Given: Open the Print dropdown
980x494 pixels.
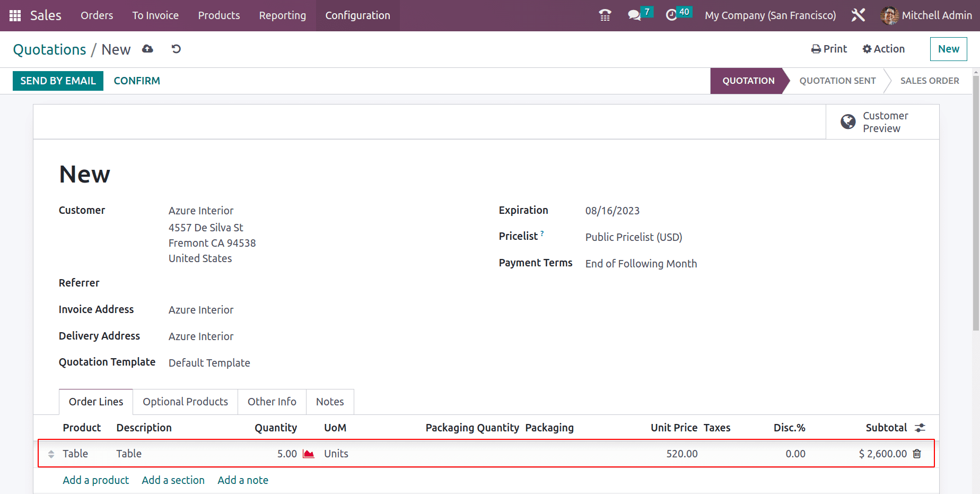Looking at the screenshot, I should (x=829, y=49).
